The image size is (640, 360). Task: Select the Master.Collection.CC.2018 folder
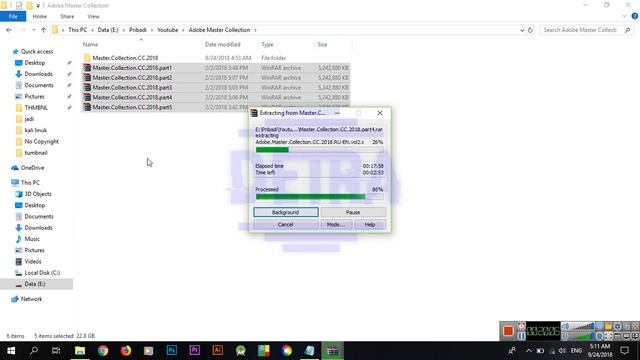tap(125, 58)
